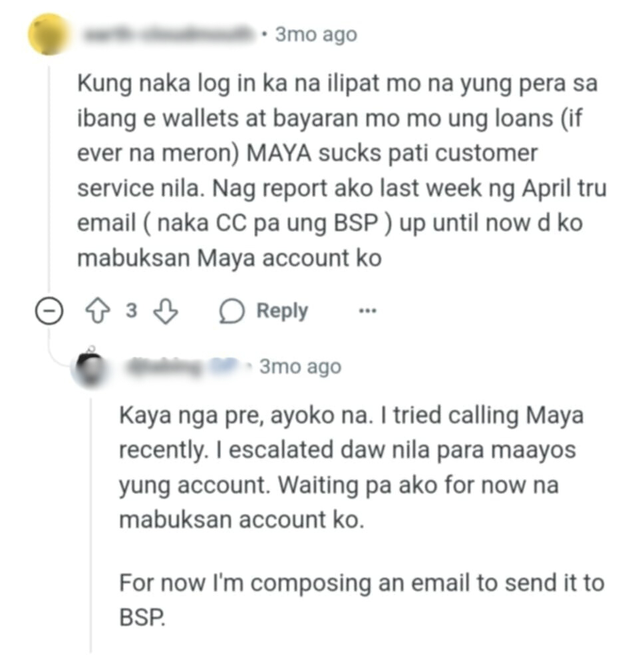This screenshot has width=644, height=655.
Task: Click the small icon above the reply avatar
Action: (91, 348)
